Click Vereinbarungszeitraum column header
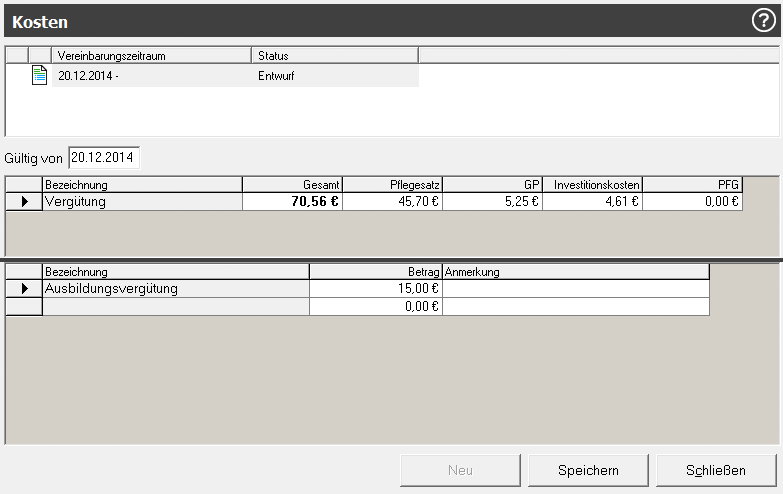 click(151, 55)
